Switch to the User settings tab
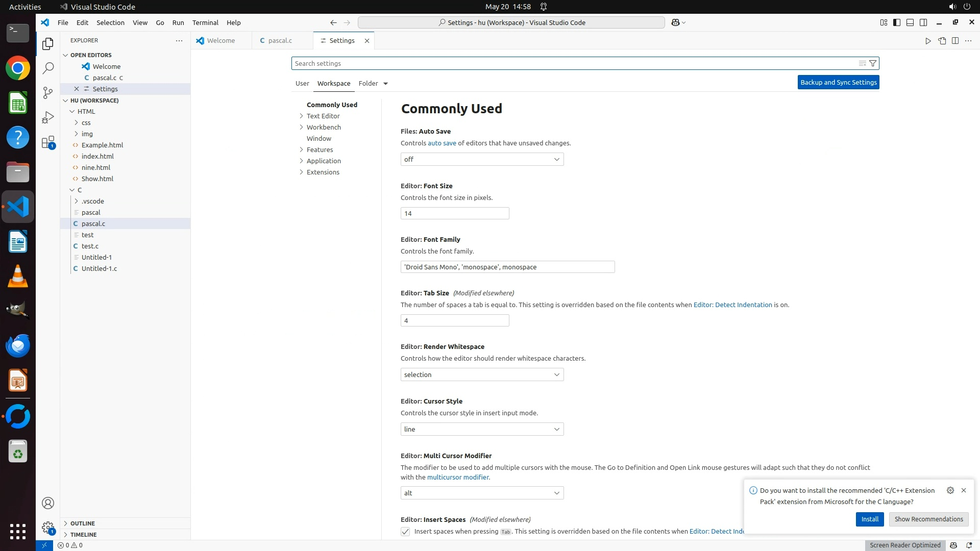The height and width of the screenshot is (551, 980). (302, 83)
